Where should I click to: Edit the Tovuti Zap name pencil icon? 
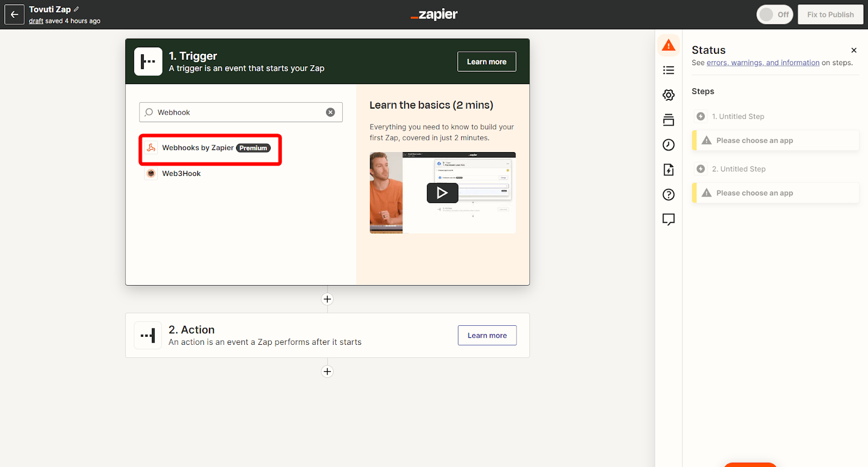pos(76,9)
